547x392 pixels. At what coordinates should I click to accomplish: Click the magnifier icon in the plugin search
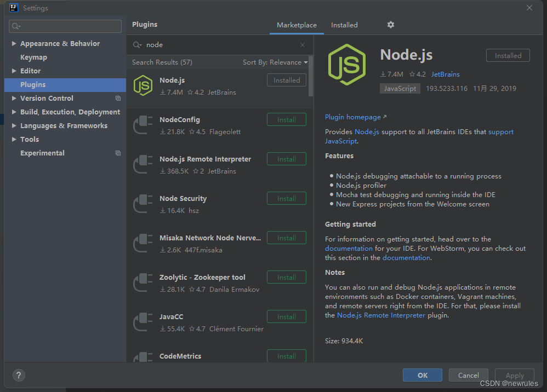[x=137, y=45]
